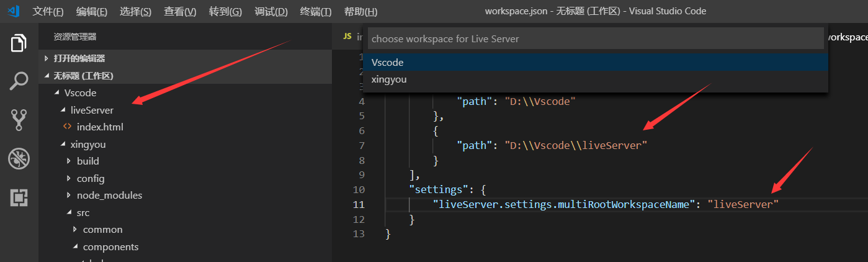The width and height of the screenshot is (868, 262).
Task: Open the Source Control icon
Action: [19, 120]
